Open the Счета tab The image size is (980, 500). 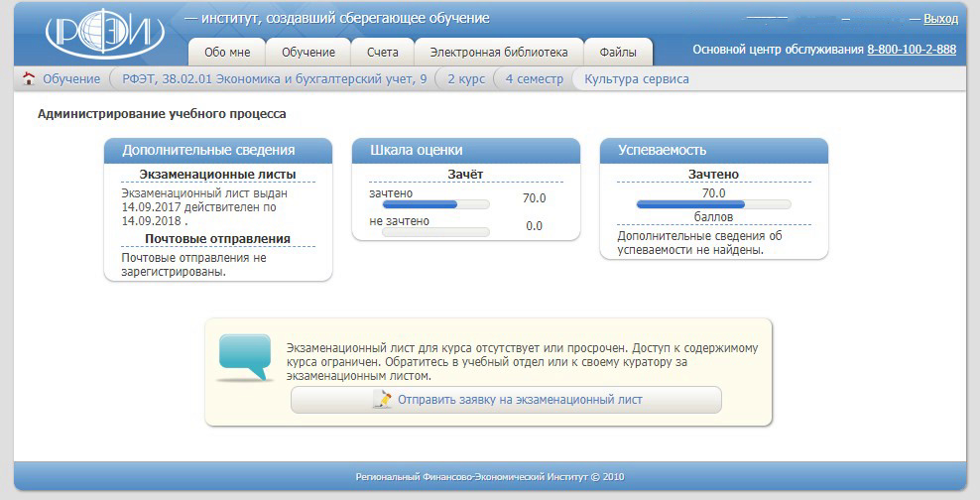point(382,53)
